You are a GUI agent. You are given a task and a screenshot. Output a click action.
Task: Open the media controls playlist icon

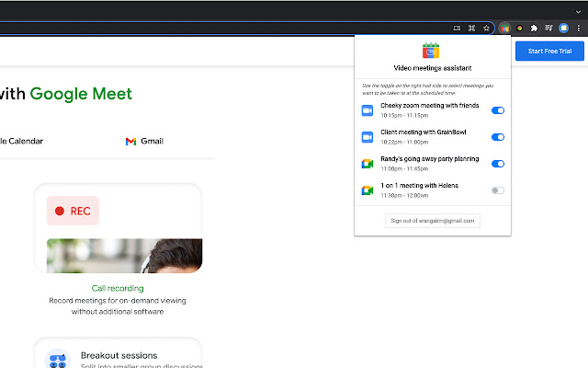pyautogui.click(x=548, y=29)
